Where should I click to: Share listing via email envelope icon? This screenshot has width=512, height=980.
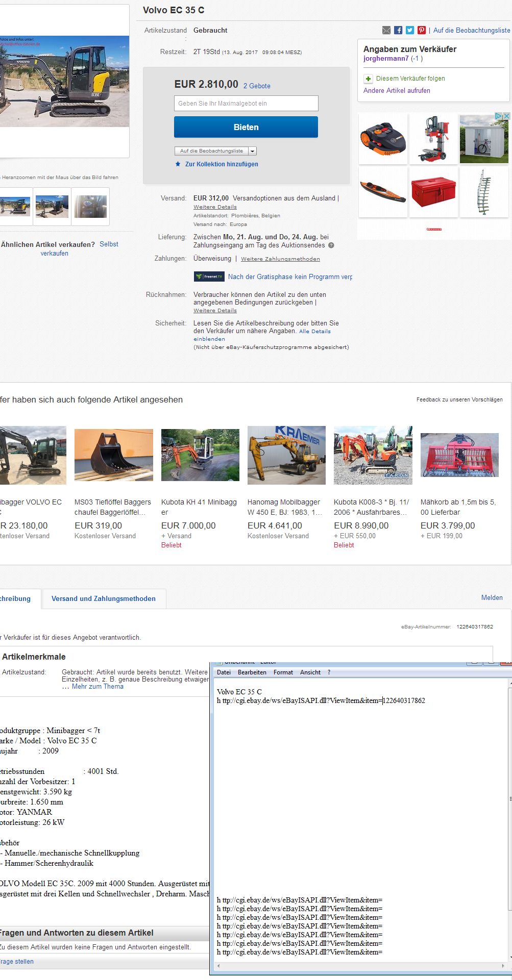point(386,30)
